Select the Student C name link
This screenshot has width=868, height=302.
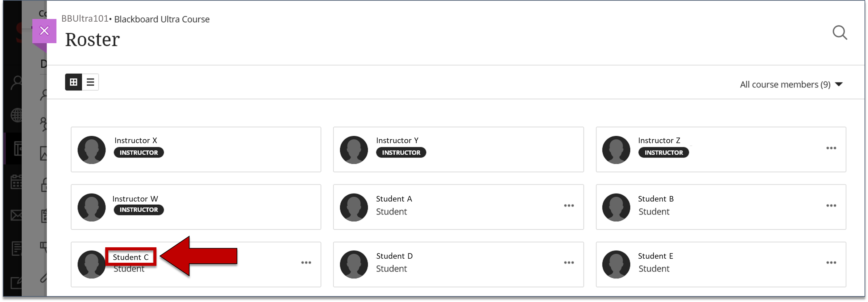[x=131, y=257]
